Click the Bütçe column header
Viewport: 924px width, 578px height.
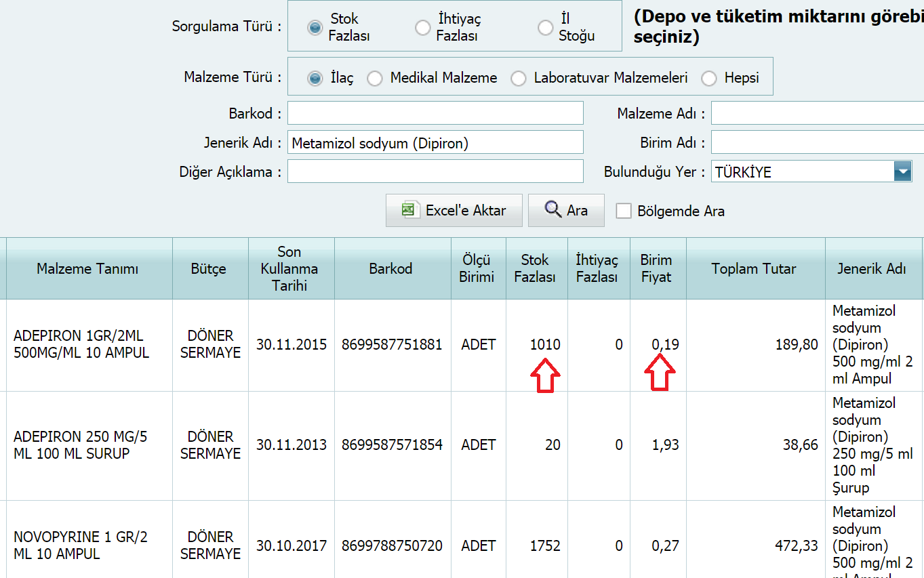click(209, 269)
